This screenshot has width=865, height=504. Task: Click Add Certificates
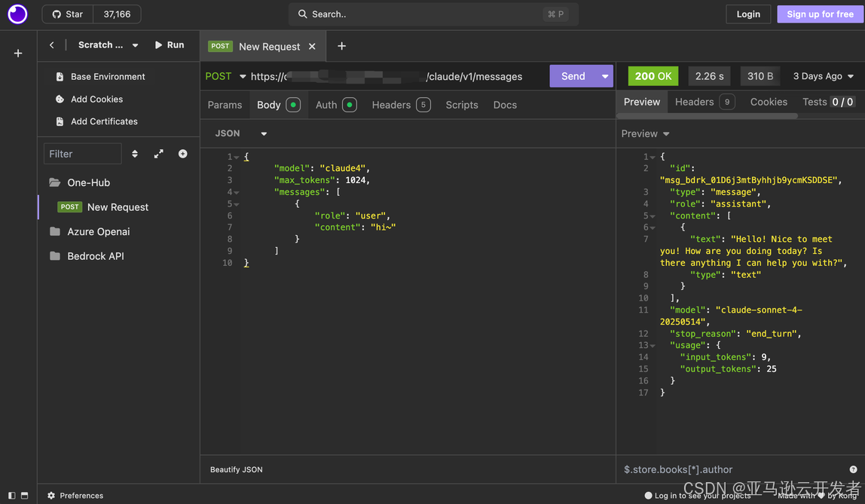coord(96,121)
